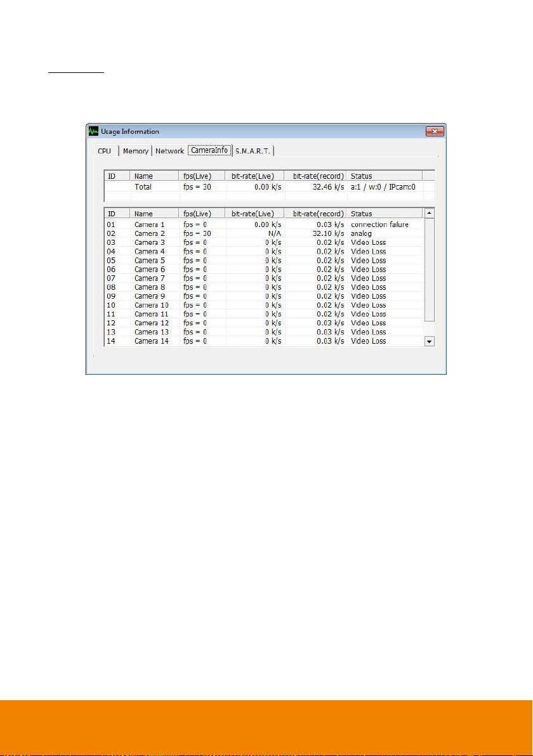This screenshot has width=533, height=756.
Task: Click Video Loss status of Camera 12
Action: click(369, 323)
